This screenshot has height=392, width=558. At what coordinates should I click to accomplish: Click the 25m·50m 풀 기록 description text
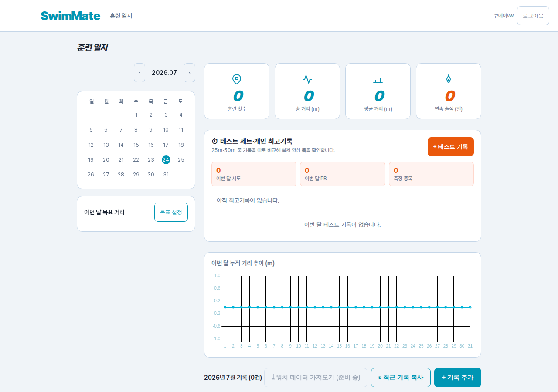pyautogui.click(x=273, y=150)
